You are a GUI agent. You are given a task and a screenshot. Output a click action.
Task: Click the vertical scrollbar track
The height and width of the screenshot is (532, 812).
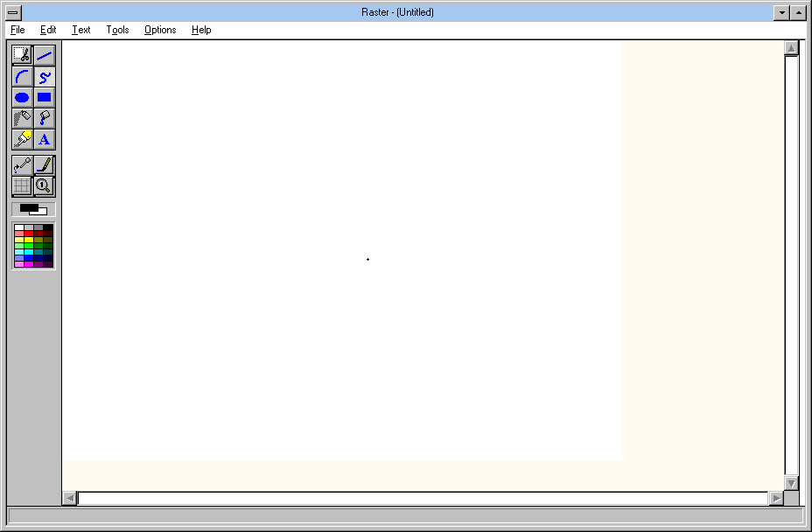point(791,266)
